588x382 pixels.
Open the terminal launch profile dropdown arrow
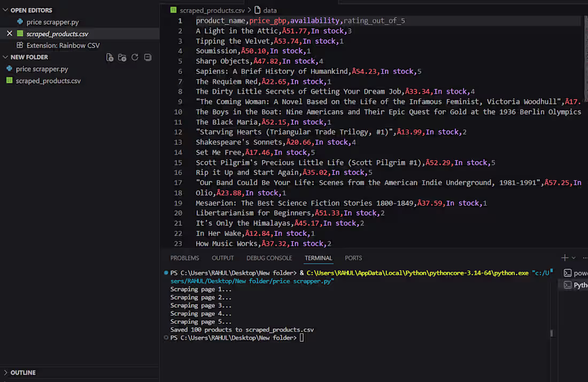574,258
